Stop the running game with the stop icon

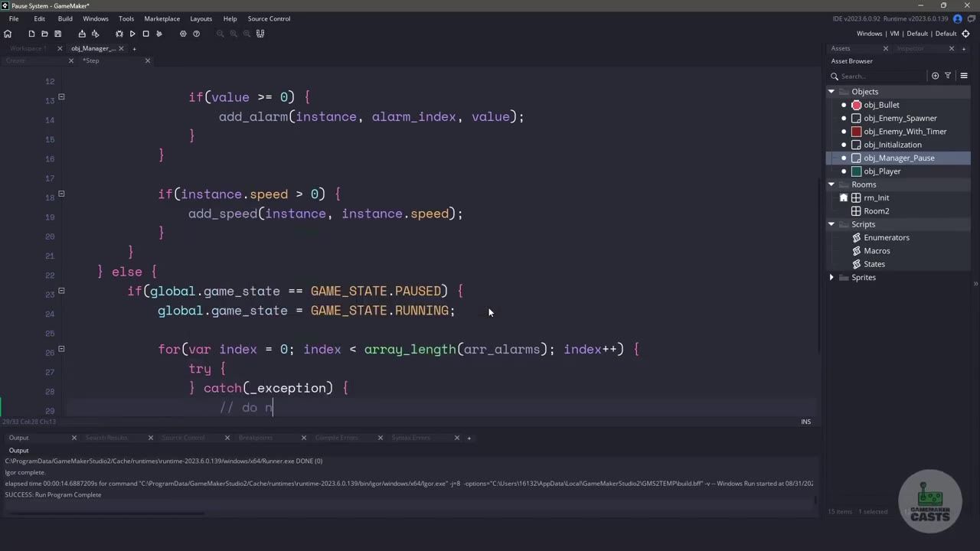[x=145, y=34]
